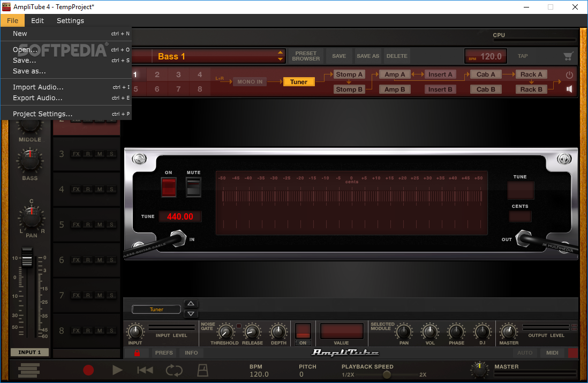Solo track 5 with S button
588x383 pixels.
(x=111, y=224)
